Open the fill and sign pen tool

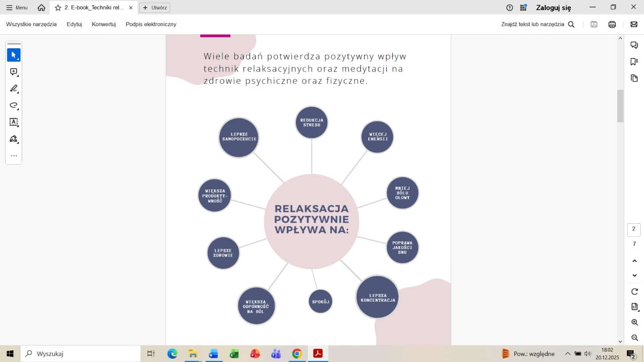click(14, 139)
